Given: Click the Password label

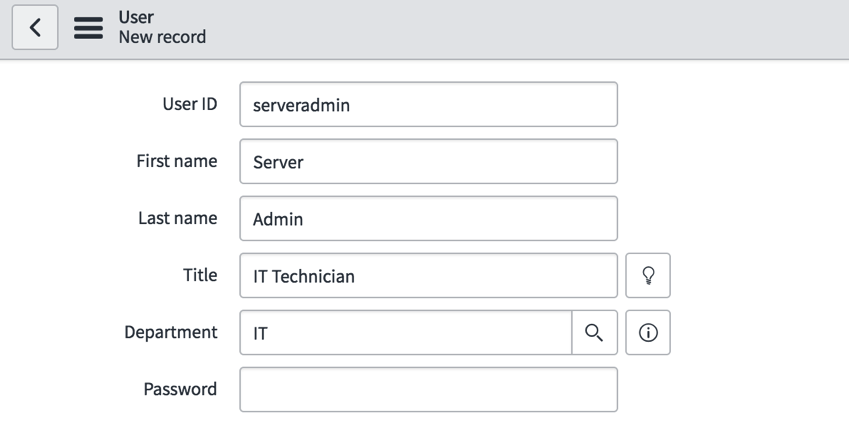Looking at the screenshot, I should coord(180,389).
